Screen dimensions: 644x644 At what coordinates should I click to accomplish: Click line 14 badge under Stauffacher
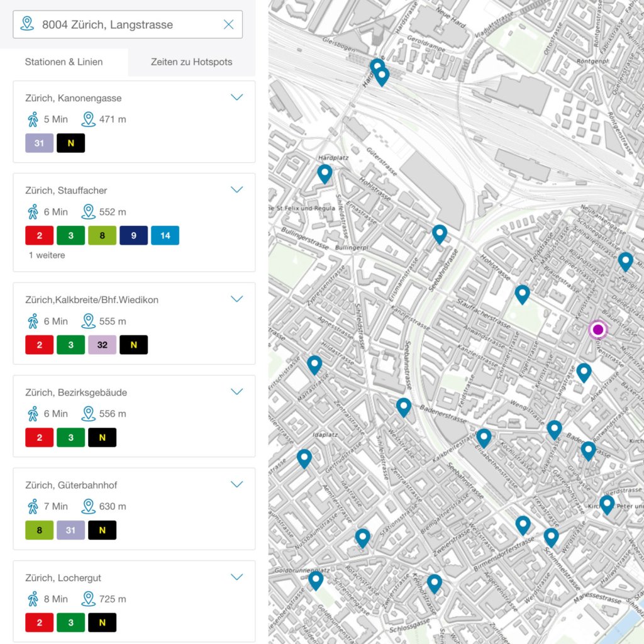(165, 236)
